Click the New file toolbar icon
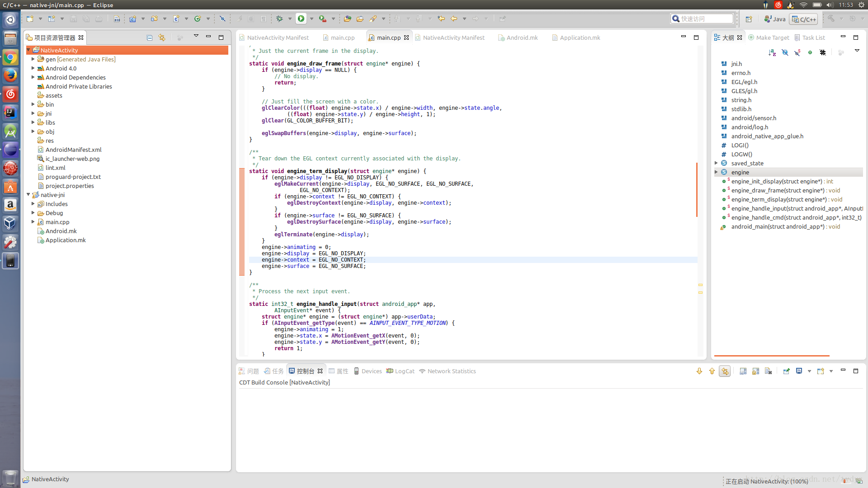Viewport: 868px width, 488px height. pos(30,19)
